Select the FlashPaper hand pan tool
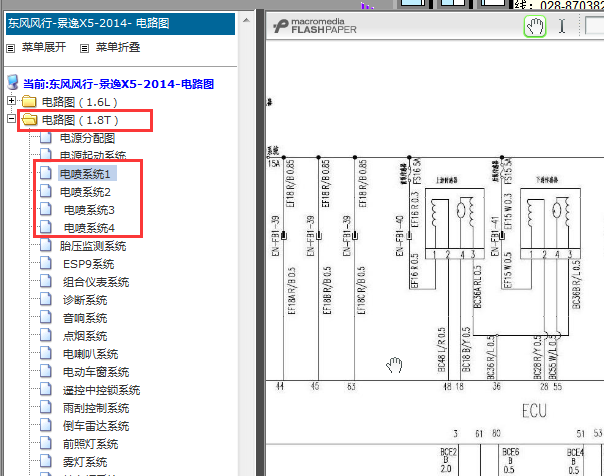Image resolution: width=604 pixels, height=476 pixels. click(x=535, y=26)
